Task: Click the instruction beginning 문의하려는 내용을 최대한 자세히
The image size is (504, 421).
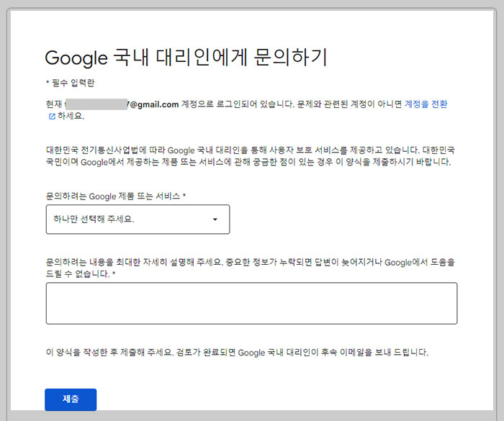Action: pos(250,268)
